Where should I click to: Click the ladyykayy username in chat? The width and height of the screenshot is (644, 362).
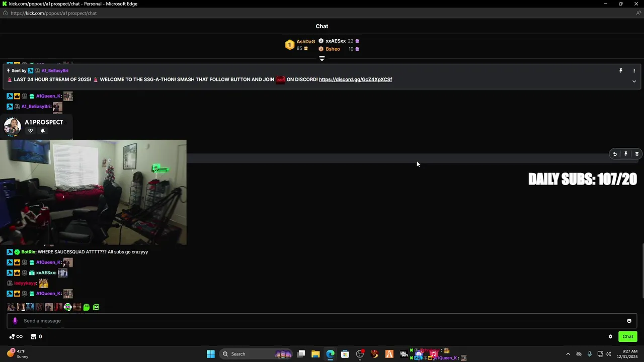(x=25, y=284)
